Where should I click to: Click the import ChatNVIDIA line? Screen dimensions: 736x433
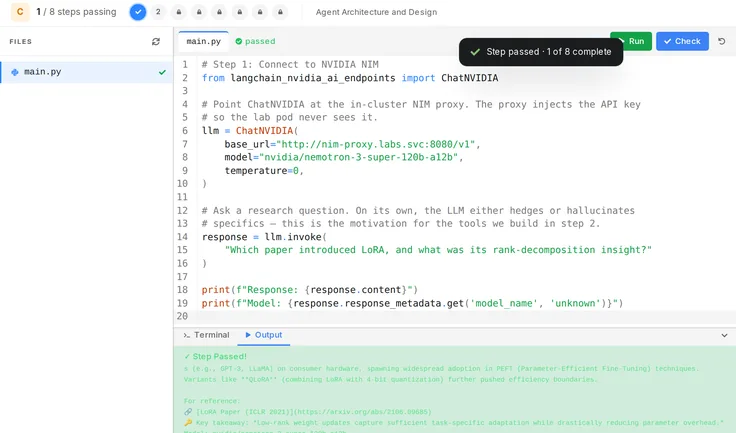pyautogui.click(x=350, y=78)
